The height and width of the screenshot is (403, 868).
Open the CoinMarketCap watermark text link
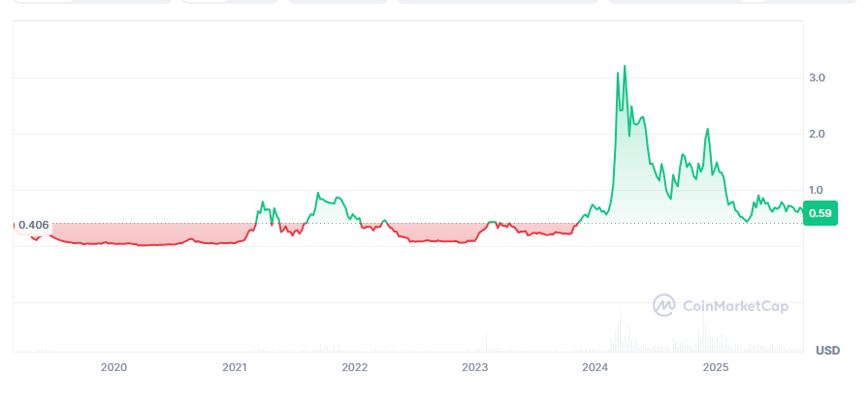pos(735,306)
